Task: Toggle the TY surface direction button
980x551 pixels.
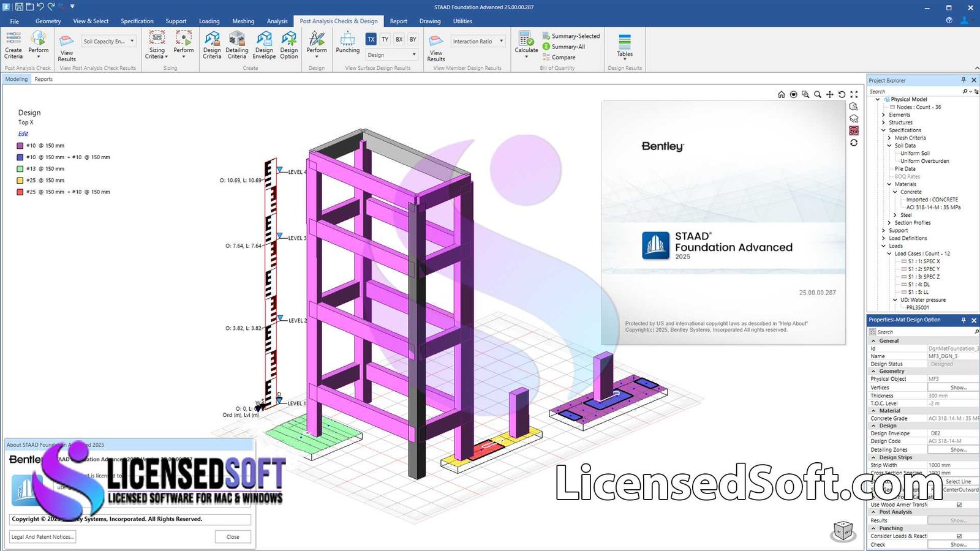Action: pos(385,39)
